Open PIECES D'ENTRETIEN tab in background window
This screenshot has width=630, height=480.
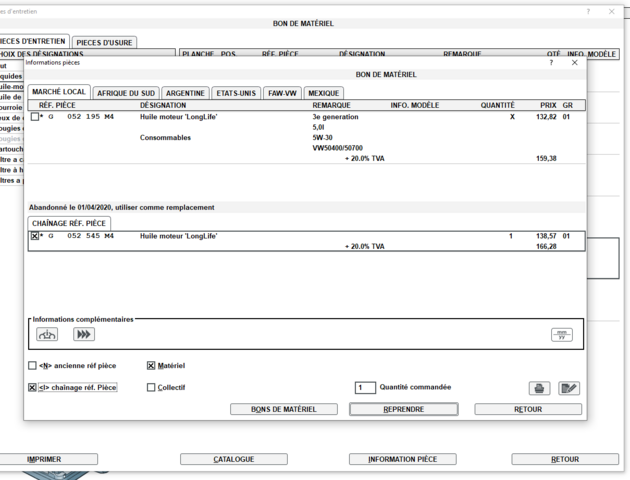click(33, 41)
